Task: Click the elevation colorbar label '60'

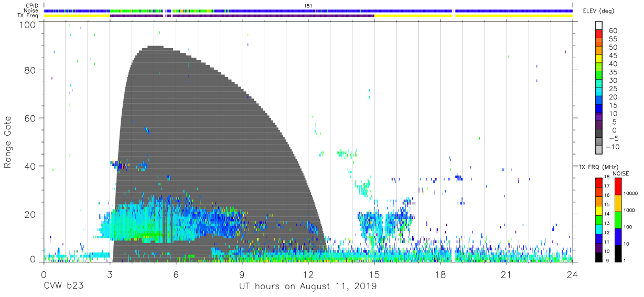Action: coord(613,31)
